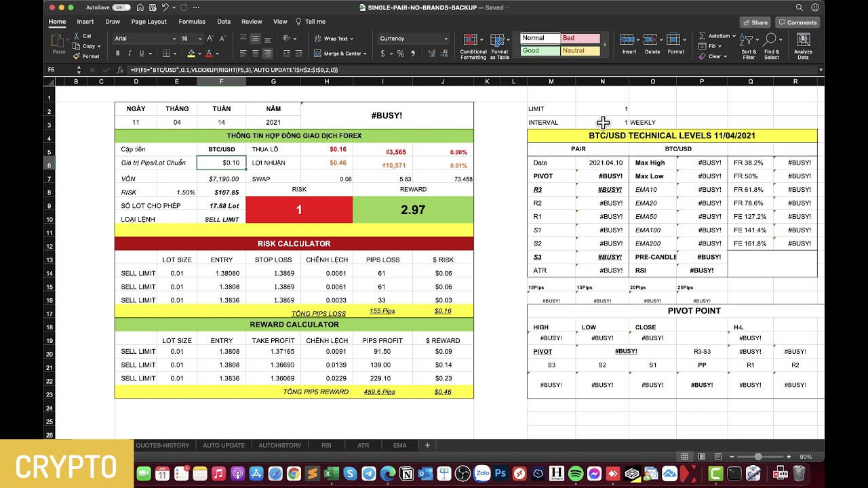868x488 pixels.
Task: Expand the AutoSum dropdown arrow
Action: click(x=734, y=36)
